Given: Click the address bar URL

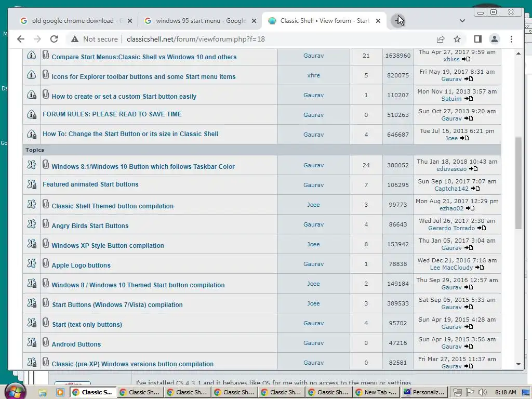Looking at the screenshot, I should 196,39.
